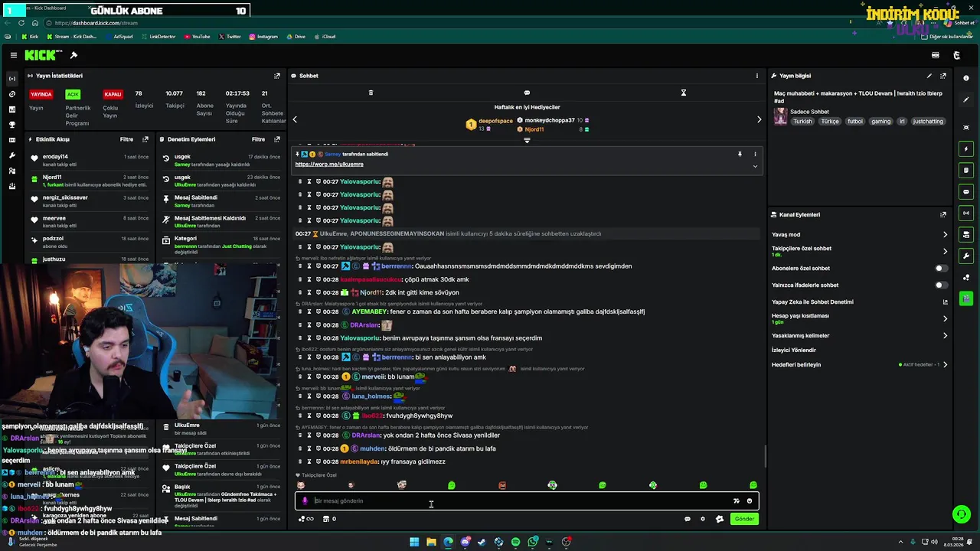Screen dimensions: 980x551
Task: Open the LinkDetector bookmark
Action: 158,37
